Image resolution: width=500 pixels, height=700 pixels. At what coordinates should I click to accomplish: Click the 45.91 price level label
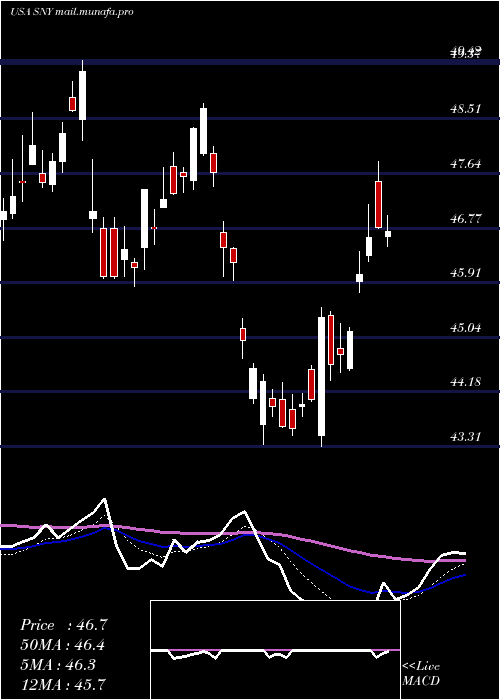click(466, 273)
